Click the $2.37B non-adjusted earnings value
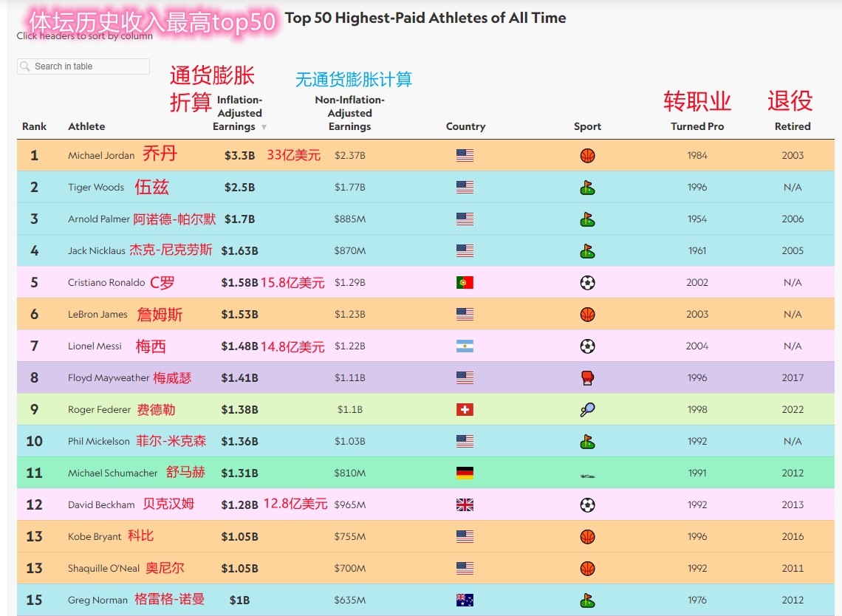 (349, 155)
